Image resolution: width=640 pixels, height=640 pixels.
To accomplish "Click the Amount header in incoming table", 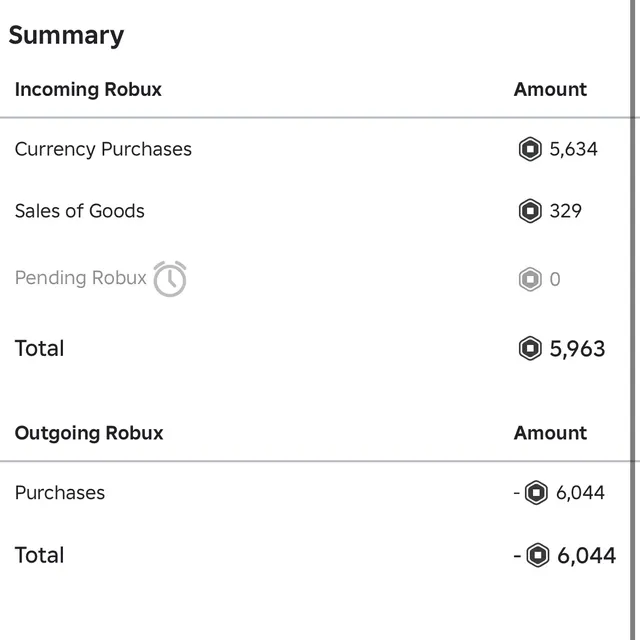I will click(550, 89).
